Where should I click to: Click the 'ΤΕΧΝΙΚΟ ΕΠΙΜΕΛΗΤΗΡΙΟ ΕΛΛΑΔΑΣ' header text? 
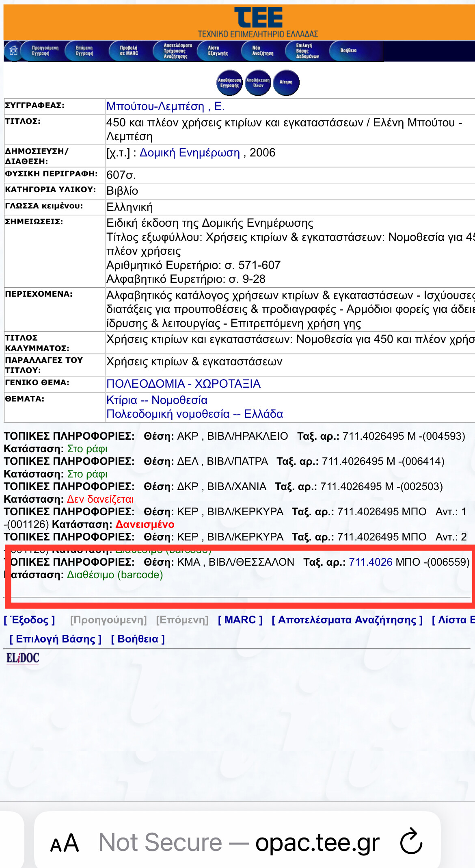[x=258, y=34]
